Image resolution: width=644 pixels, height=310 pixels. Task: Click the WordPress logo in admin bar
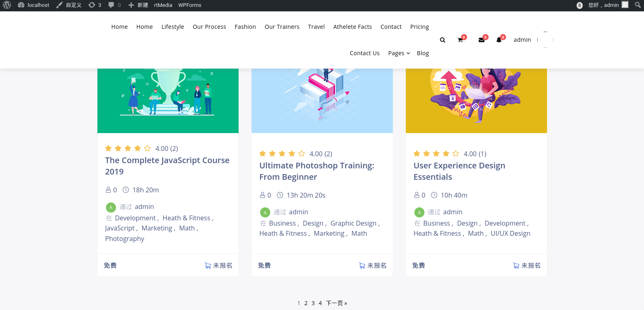[7, 5]
